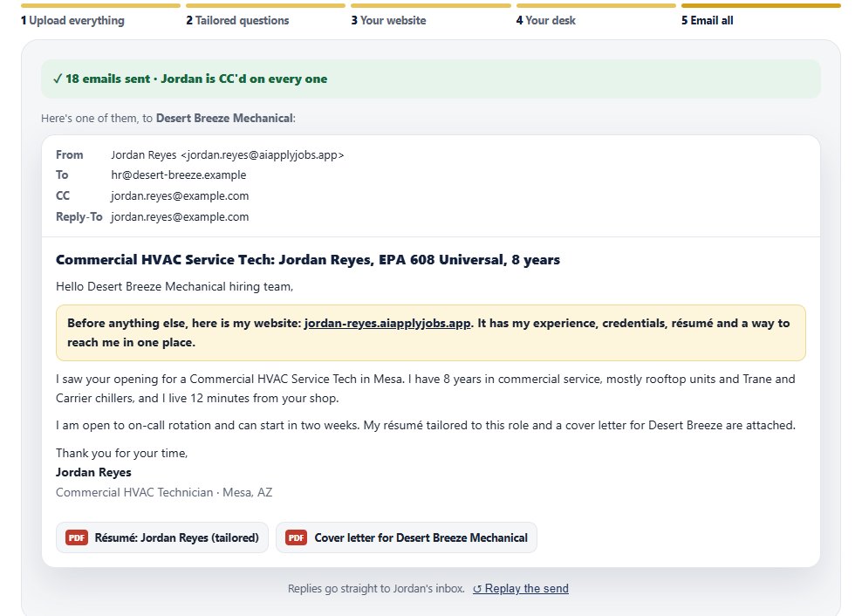The height and width of the screenshot is (616, 862).
Task: Click the replay arrow icon
Action: pyautogui.click(x=477, y=589)
